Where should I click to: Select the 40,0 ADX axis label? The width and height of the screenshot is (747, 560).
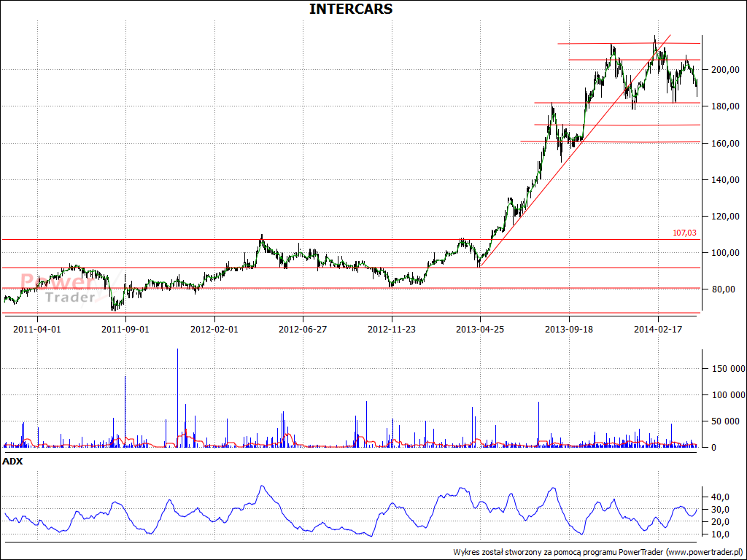pos(720,497)
